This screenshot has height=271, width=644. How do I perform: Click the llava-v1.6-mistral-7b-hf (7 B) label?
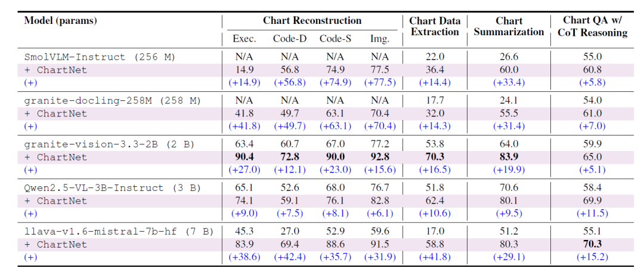point(119,232)
